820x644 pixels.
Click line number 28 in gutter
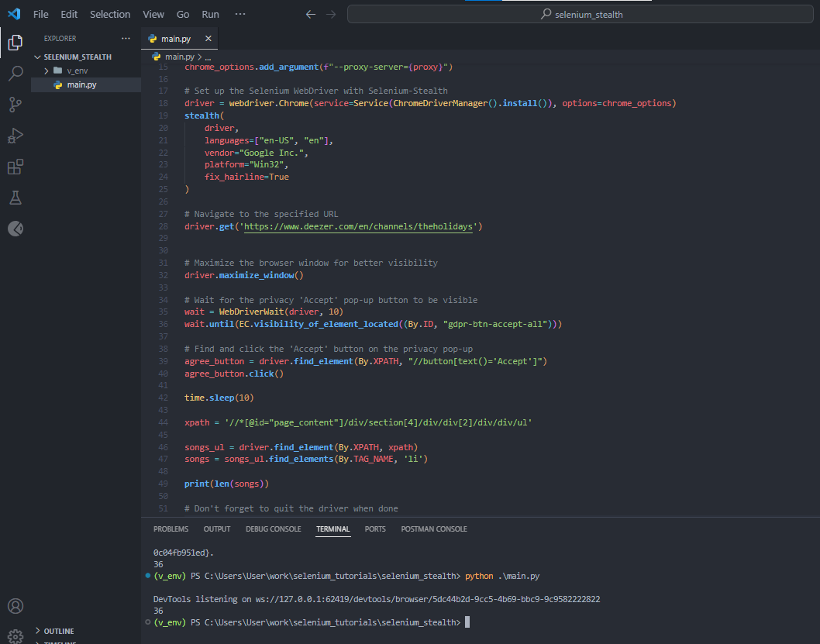(x=164, y=226)
